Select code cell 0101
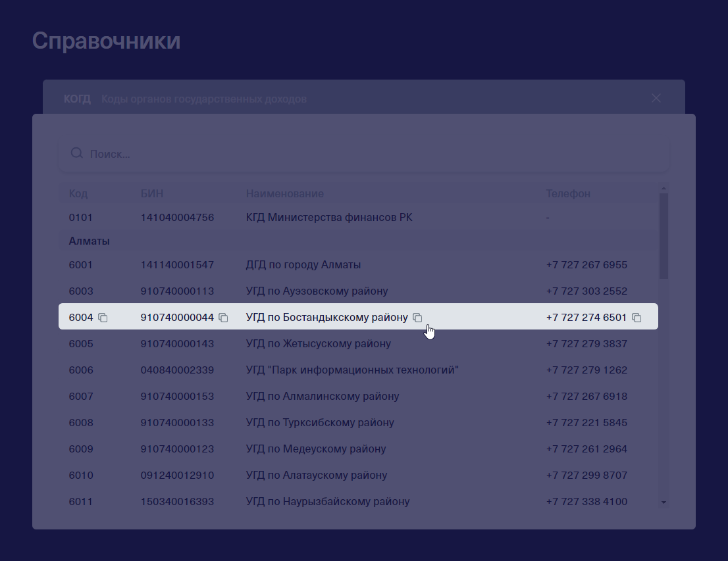This screenshot has width=728, height=561. (80, 217)
